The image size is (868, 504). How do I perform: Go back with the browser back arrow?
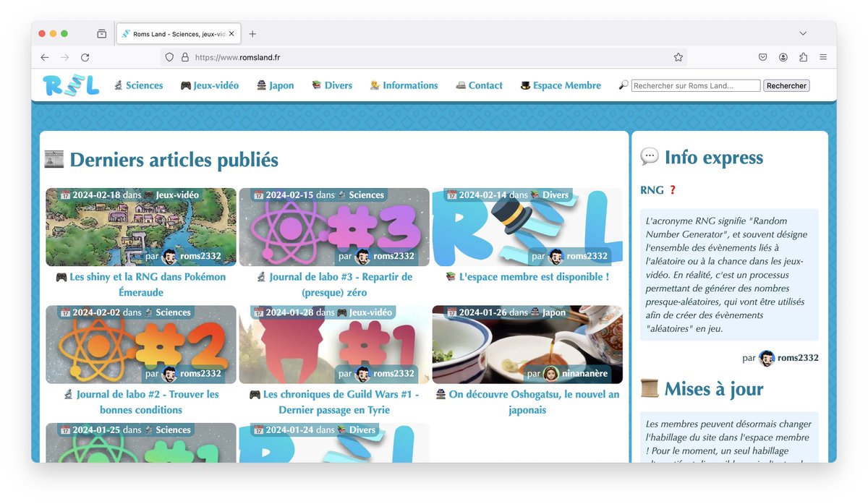click(x=45, y=57)
